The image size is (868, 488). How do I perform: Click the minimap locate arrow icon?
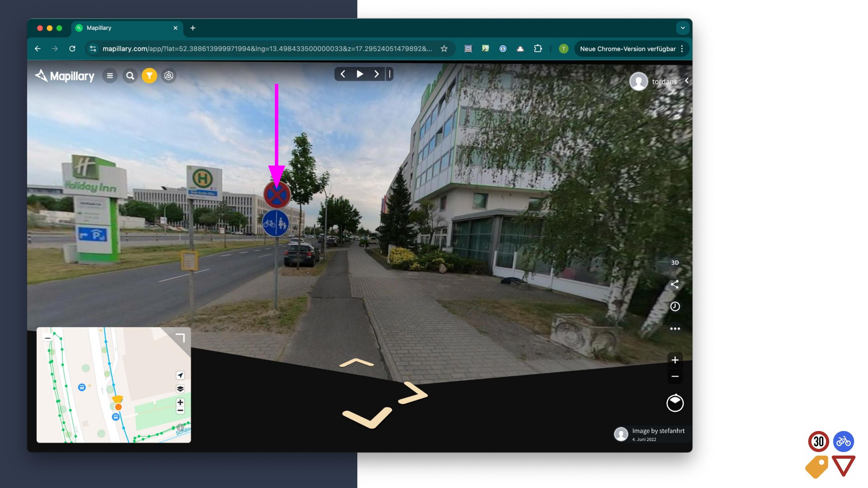point(180,375)
